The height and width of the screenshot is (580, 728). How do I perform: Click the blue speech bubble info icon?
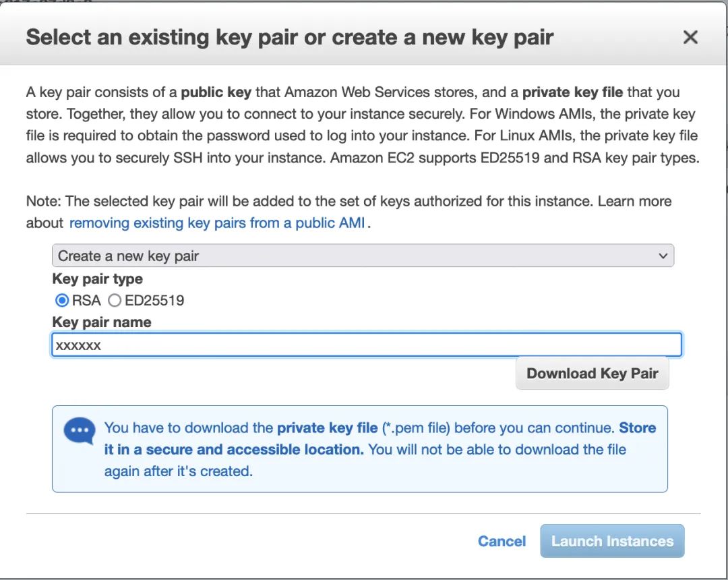coord(80,431)
